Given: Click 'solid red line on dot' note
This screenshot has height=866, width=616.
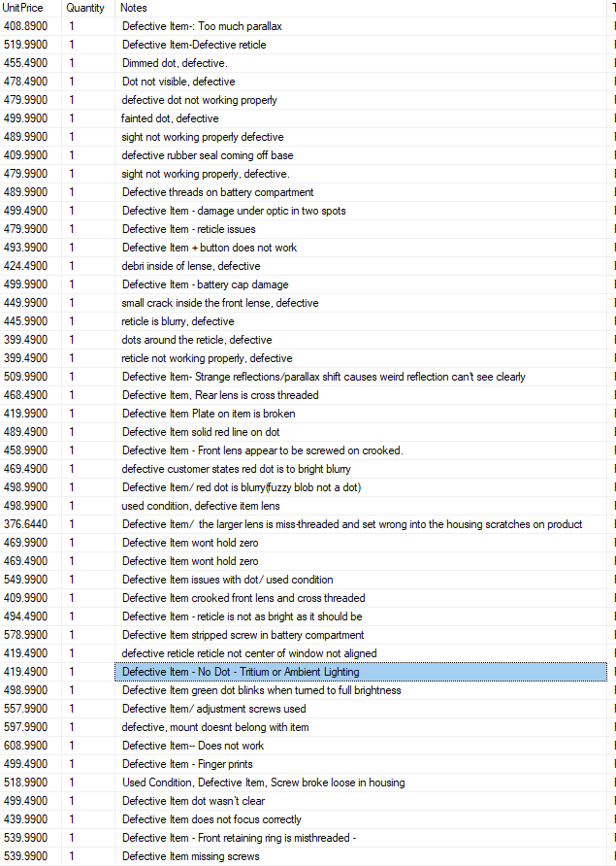Looking at the screenshot, I should pyautogui.click(x=361, y=432).
